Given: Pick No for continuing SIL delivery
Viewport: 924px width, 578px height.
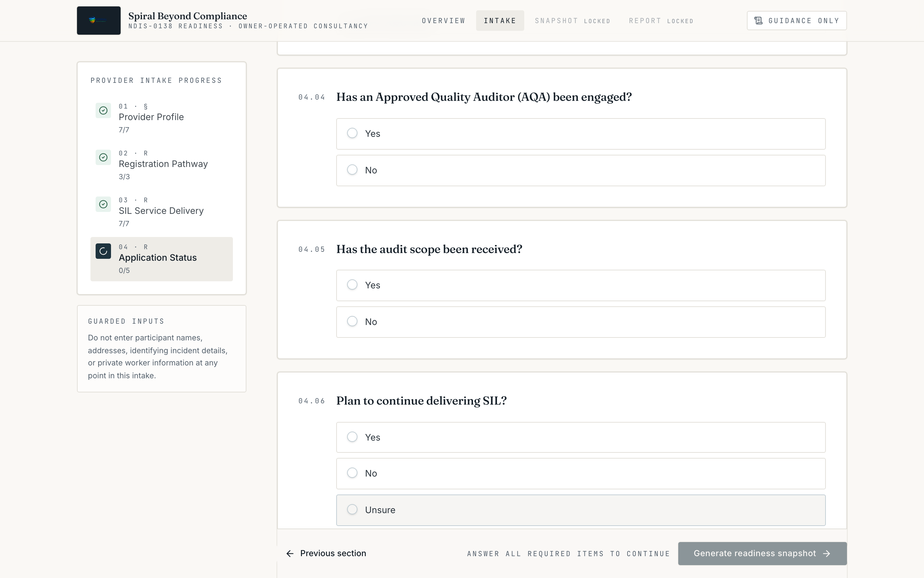Looking at the screenshot, I should pos(581,474).
